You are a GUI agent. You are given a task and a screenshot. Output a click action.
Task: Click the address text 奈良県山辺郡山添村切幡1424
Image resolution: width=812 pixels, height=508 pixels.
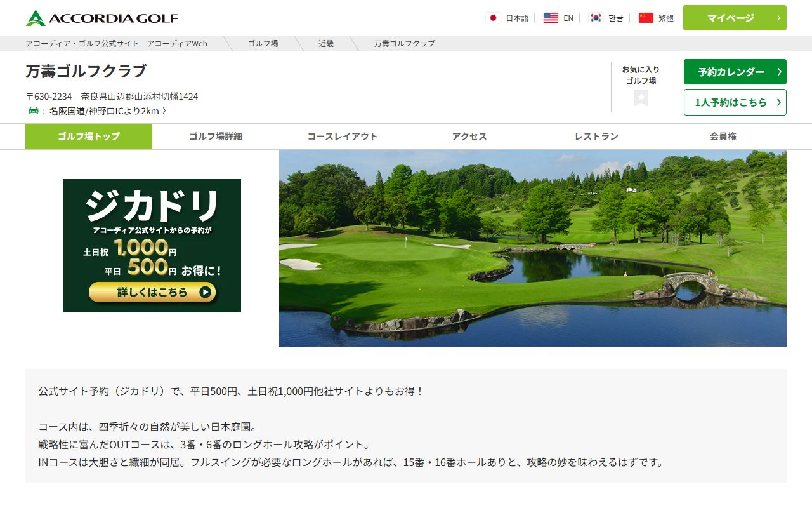coord(140,97)
